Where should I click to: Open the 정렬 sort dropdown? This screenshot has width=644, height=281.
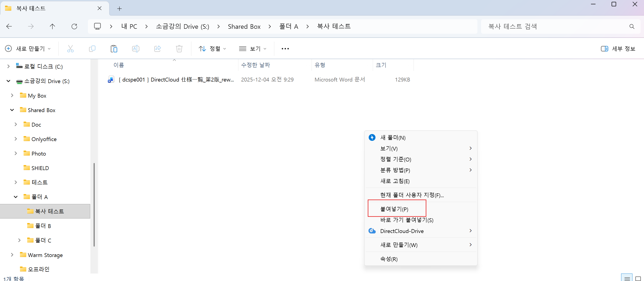[x=212, y=48]
